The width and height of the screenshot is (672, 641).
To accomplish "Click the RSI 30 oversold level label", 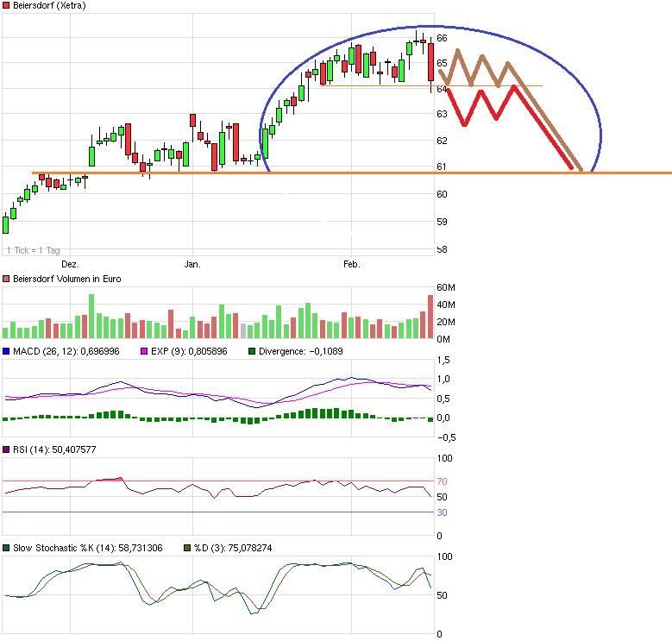I will [x=440, y=512].
